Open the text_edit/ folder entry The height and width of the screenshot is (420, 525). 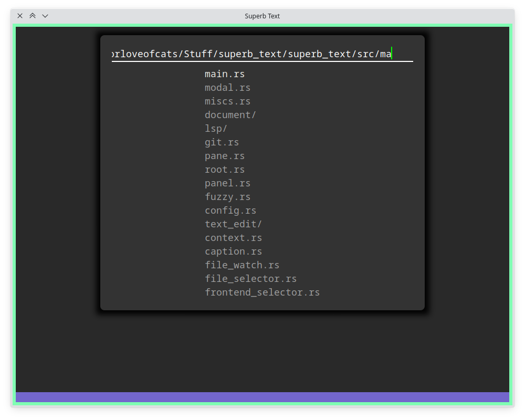234,224
